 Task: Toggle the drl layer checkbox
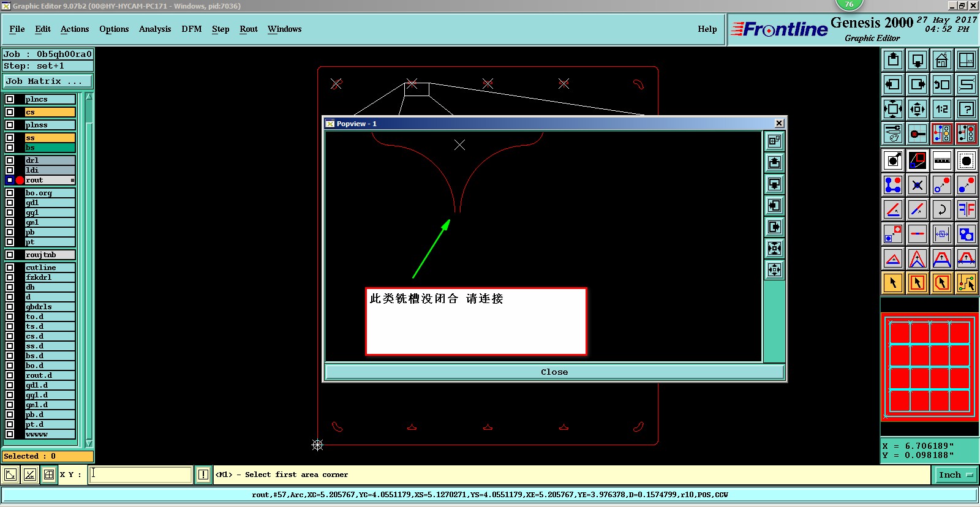coord(10,160)
